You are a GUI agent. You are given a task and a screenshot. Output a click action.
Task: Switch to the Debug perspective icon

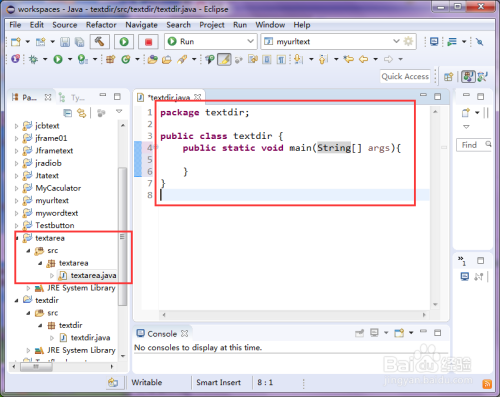[482, 77]
